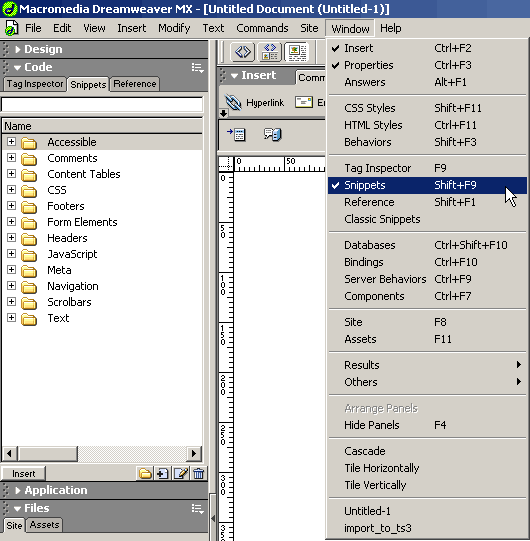Click the collapse panels arrow on divider
The height and width of the screenshot is (541, 530).
point(213,518)
